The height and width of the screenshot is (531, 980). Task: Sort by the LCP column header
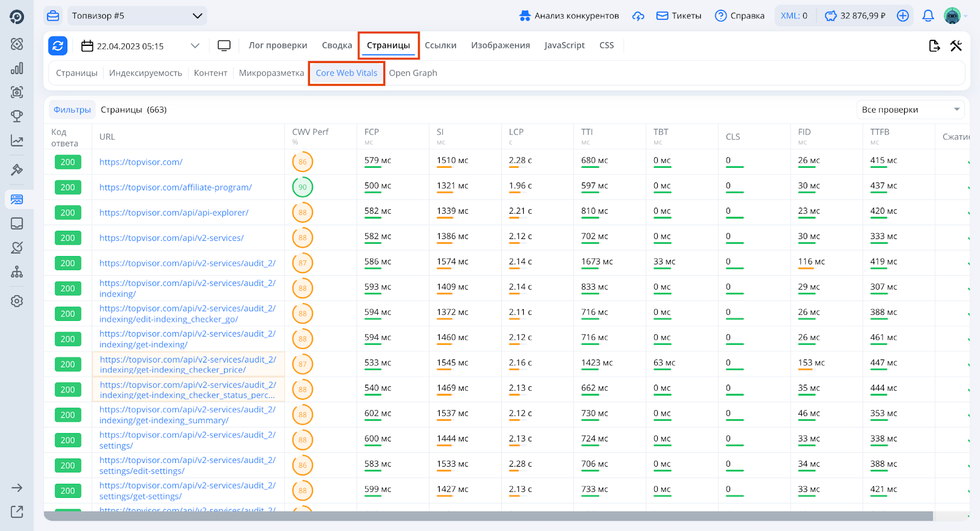pyautogui.click(x=516, y=132)
